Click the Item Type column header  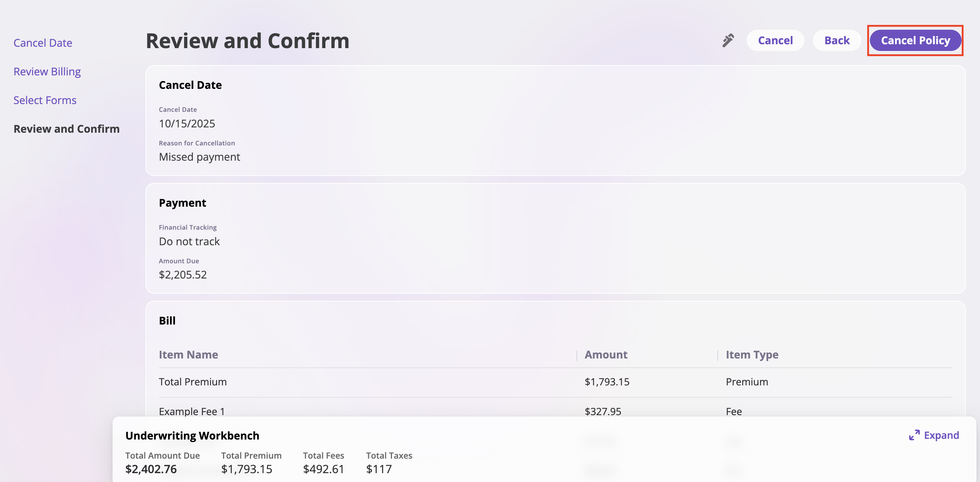(x=752, y=355)
